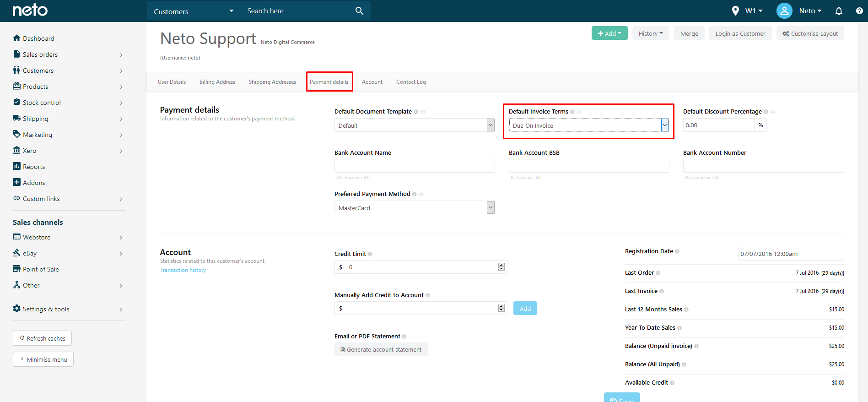The height and width of the screenshot is (402, 868).
Task: Open Reports in the sidebar
Action: 29,167
